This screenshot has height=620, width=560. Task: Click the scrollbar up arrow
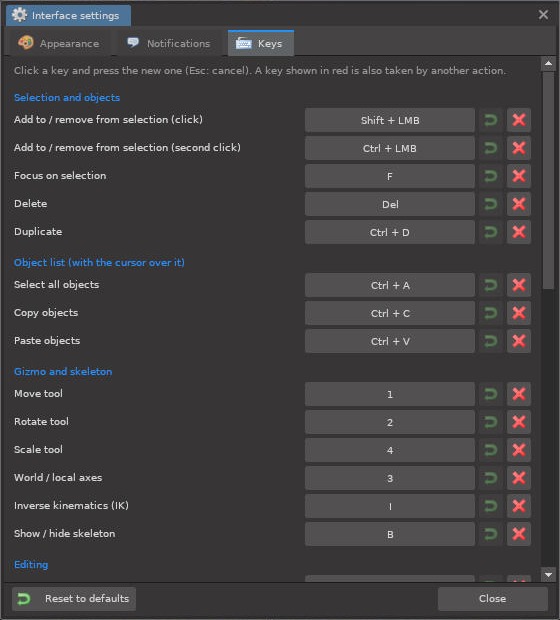548,63
